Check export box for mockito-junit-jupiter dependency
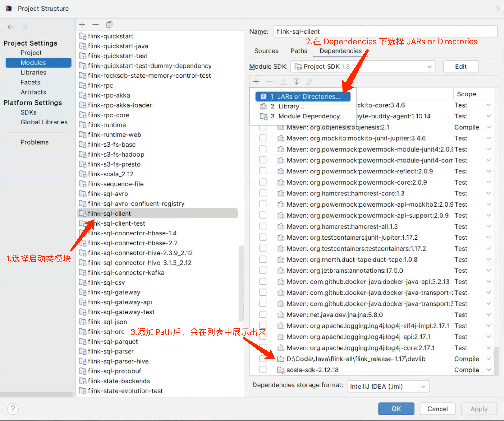Screen dimensions: 504x421 [263, 138]
